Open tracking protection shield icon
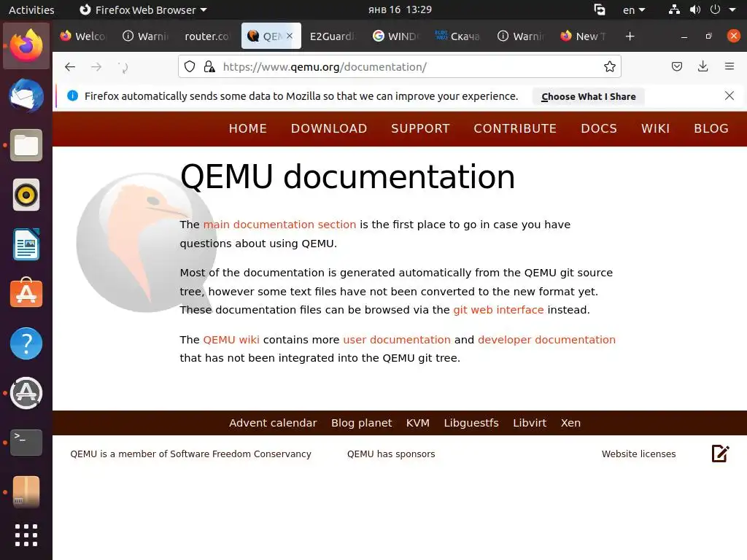747x560 pixels. (x=190, y=66)
